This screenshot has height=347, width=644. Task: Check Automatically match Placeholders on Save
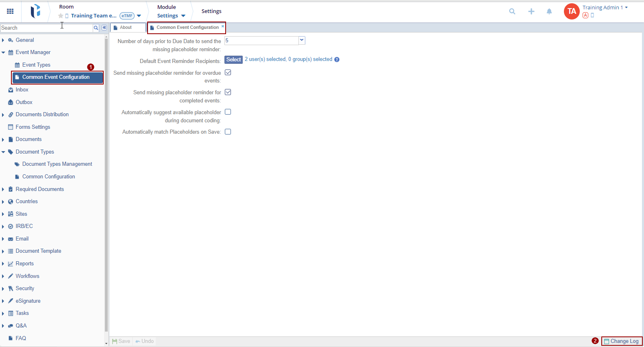click(228, 132)
